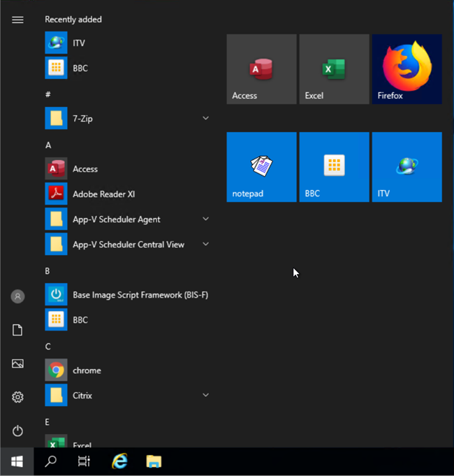This screenshot has width=454, height=476.
Task: Open Task View on the taskbar
Action: [84, 461]
